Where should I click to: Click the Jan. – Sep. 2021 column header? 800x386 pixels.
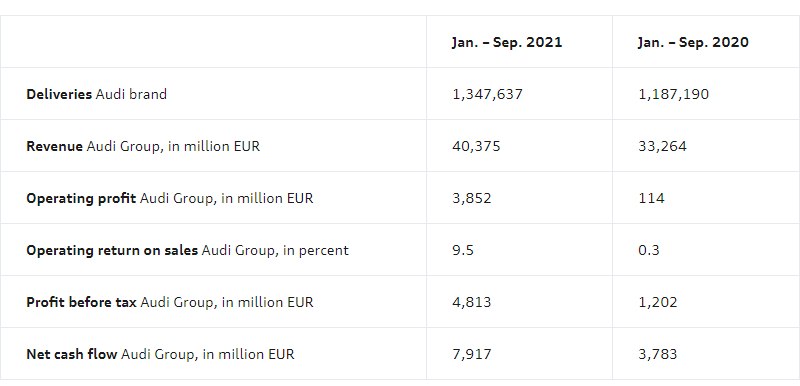click(507, 42)
